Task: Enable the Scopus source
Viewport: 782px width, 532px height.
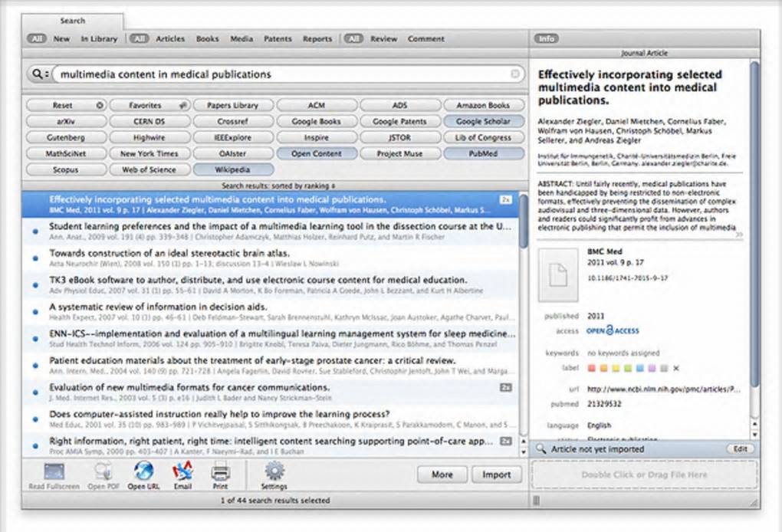Action: pos(66,169)
